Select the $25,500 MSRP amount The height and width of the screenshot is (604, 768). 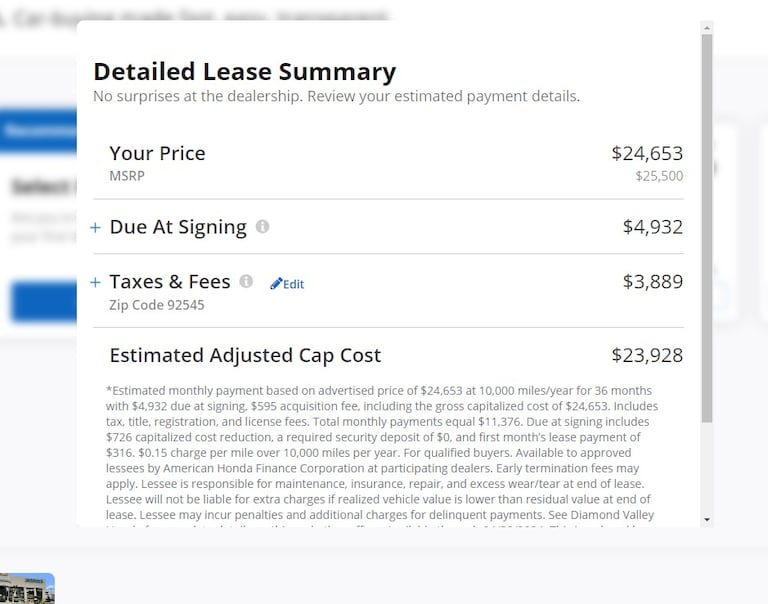[659, 176]
